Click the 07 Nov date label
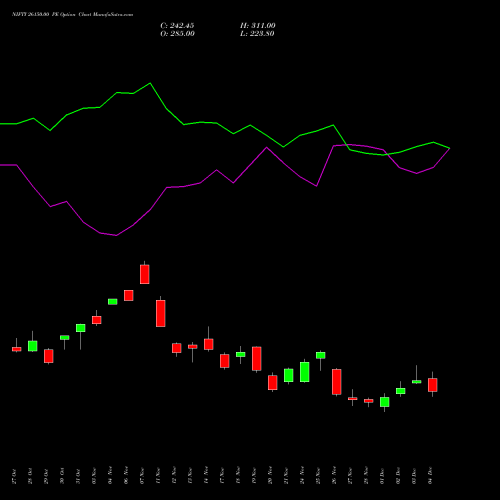Viewport: 500px width, 500px height. click(142, 476)
